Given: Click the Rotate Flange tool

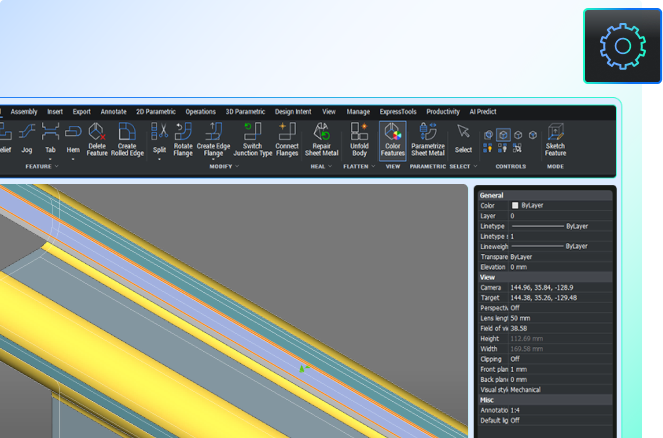Looking at the screenshot, I should [183, 139].
